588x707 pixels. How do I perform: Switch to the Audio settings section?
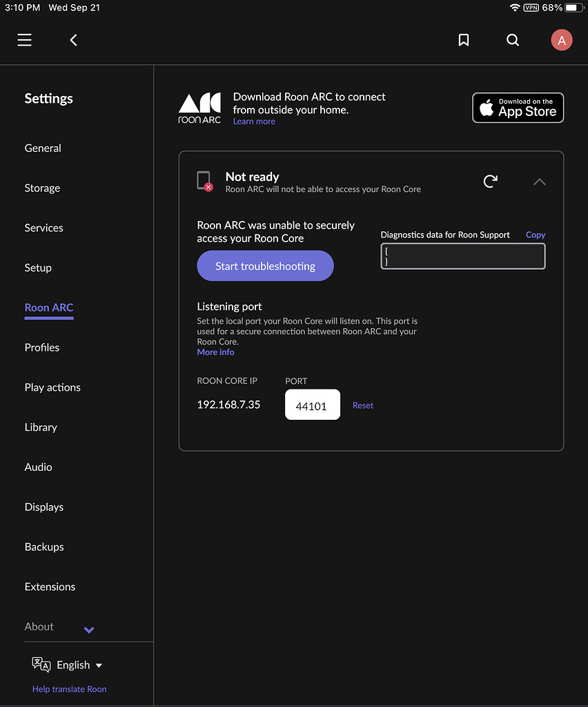[x=38, y=467]
